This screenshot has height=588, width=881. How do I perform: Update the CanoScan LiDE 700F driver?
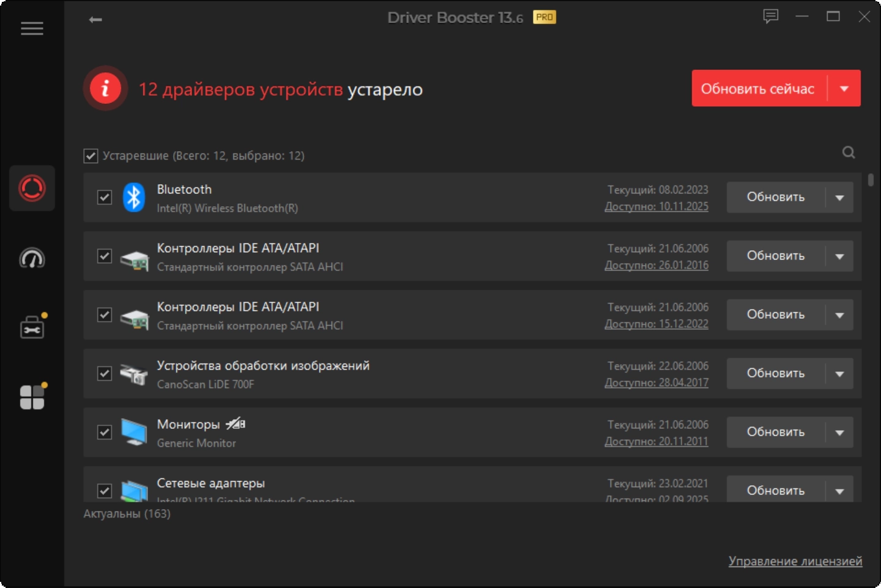[776, 374]
